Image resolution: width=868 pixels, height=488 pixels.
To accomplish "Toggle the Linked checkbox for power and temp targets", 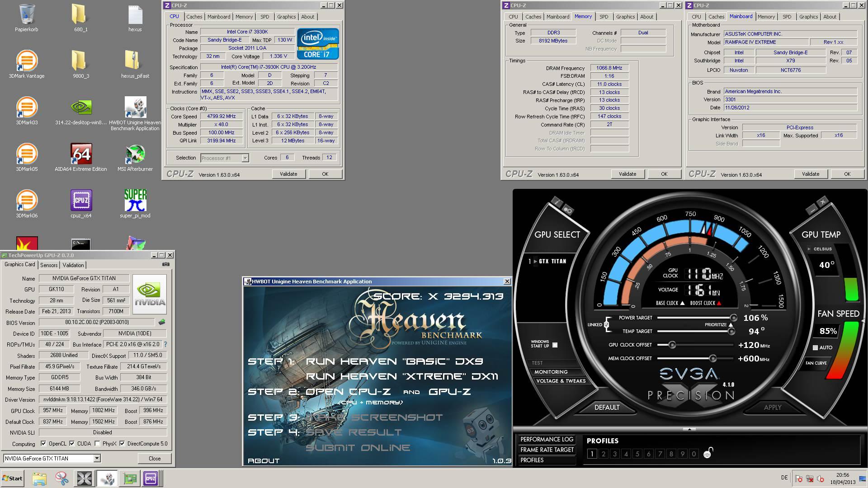I will (606, 324).
